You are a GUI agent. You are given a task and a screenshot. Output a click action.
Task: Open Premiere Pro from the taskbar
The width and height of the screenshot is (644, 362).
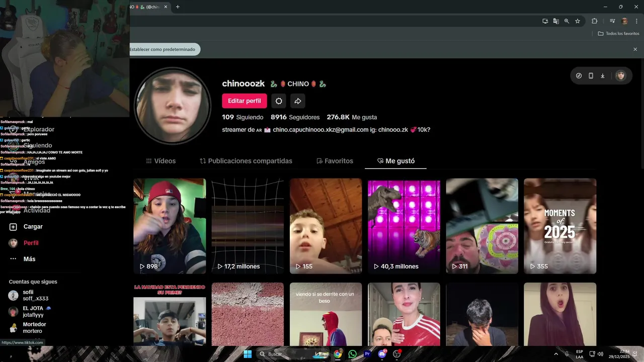point(367,354)
